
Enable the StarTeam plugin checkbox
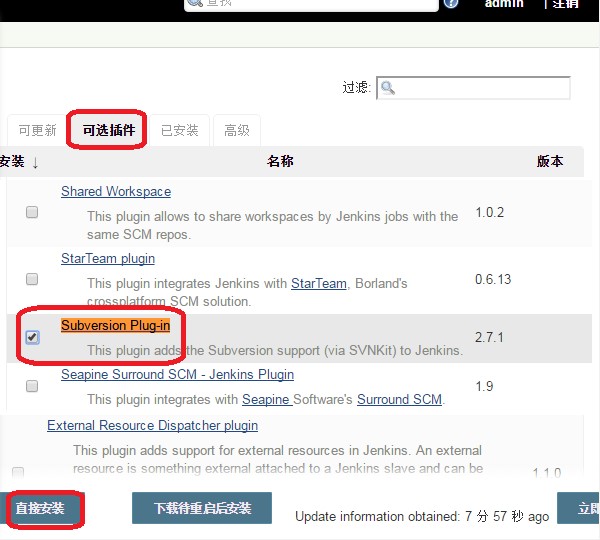[32, 278]
